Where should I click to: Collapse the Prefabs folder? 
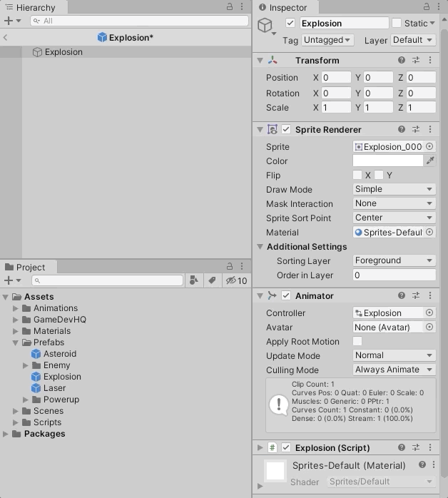[x=15, y=342]
